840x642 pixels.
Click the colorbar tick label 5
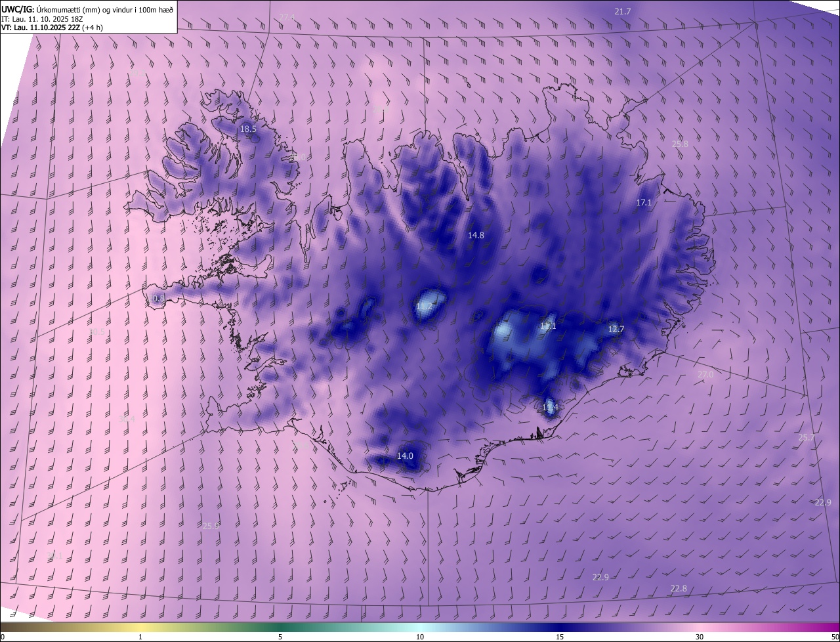click(280, 637)
